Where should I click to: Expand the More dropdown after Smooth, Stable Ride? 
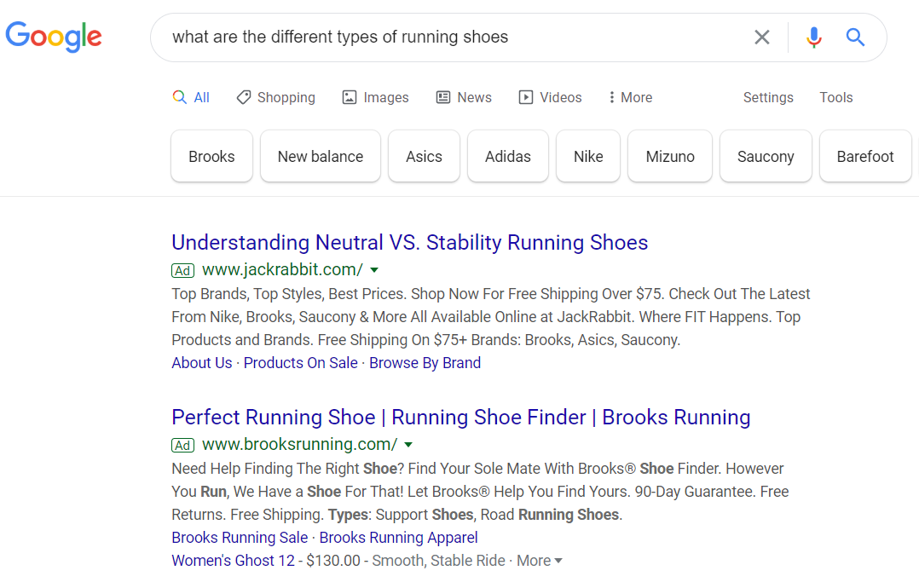click(x=539, y=561)
